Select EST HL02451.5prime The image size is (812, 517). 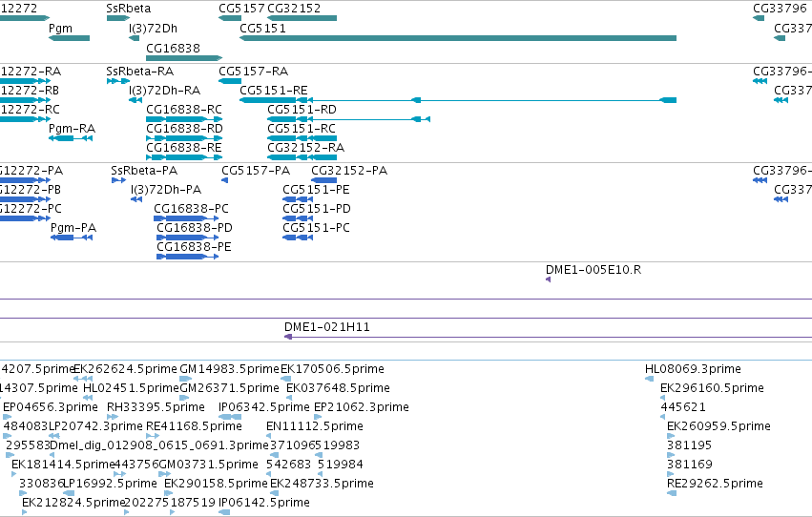(x=131, y=388)
